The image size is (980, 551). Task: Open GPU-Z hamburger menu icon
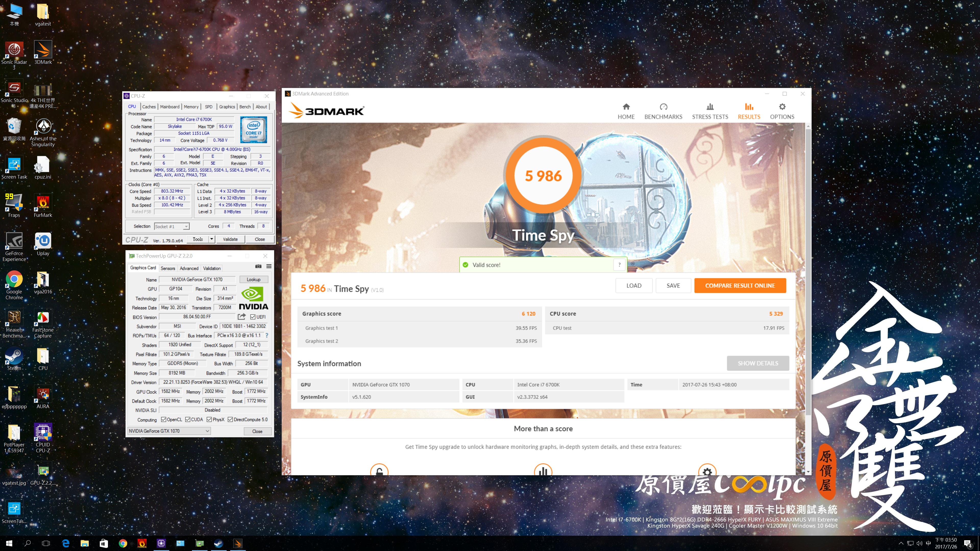click(x=269, y=266)
